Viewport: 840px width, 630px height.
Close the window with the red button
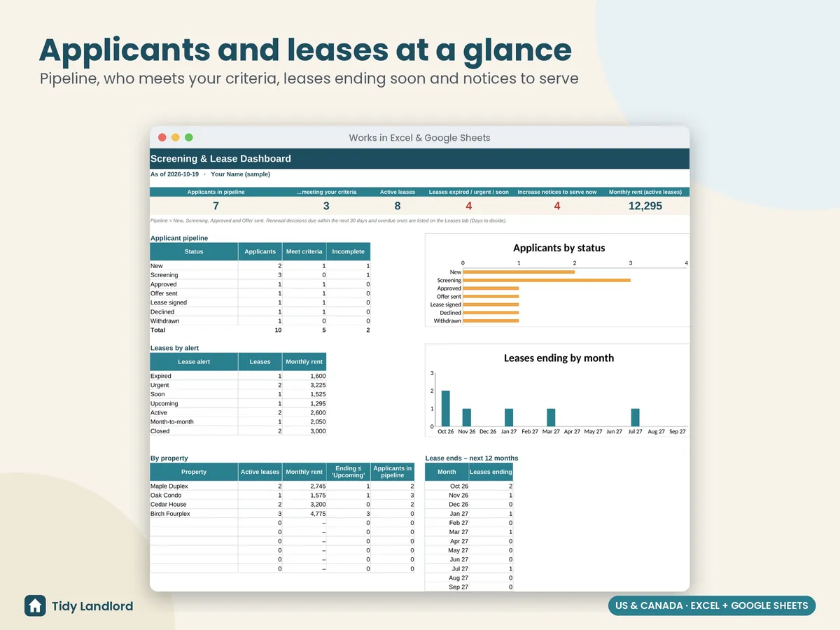tap(162, 138)
